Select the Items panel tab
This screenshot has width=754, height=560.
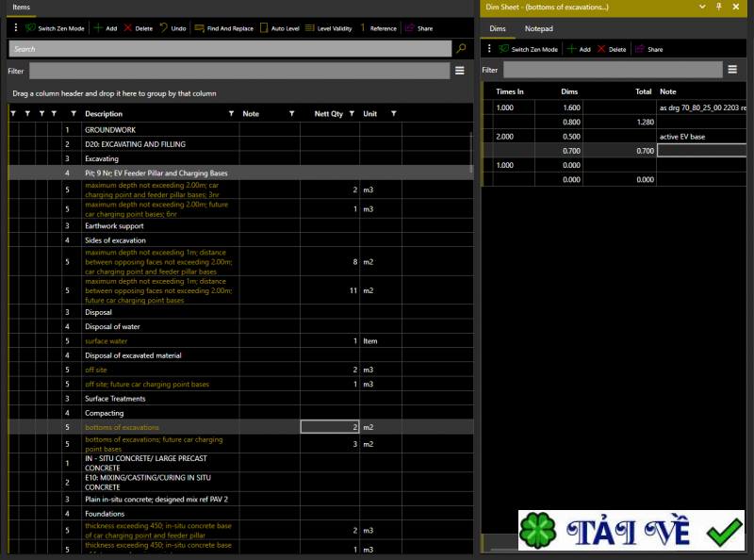[21, 8]
